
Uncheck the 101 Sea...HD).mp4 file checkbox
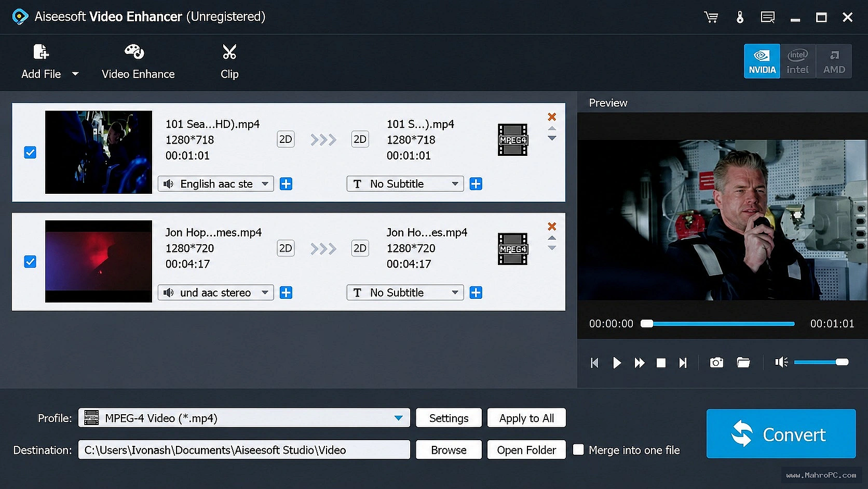[x=30, y=152]
